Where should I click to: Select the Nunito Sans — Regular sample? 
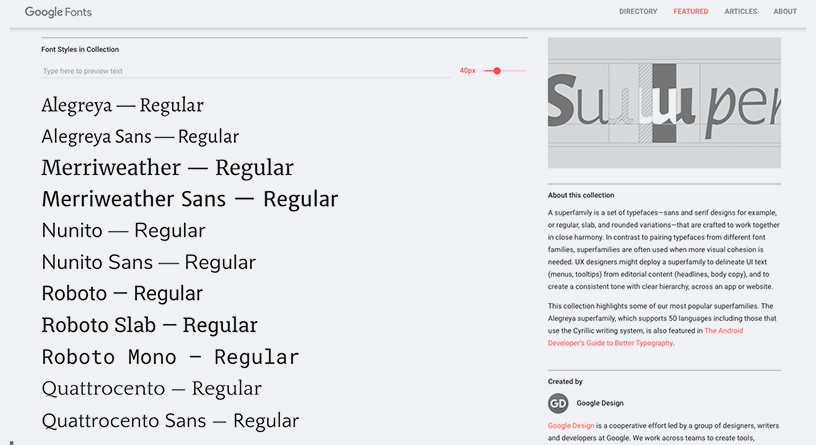click(148, 262)
